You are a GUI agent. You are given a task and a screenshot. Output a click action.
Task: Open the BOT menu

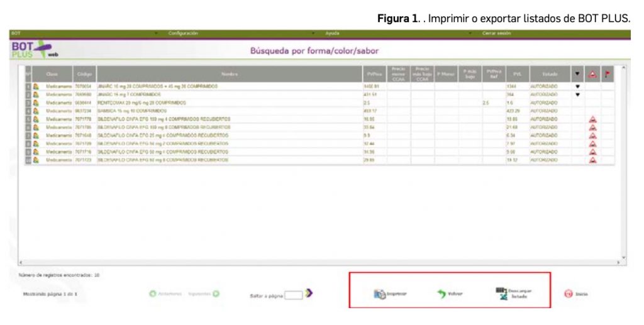point(17,33)
